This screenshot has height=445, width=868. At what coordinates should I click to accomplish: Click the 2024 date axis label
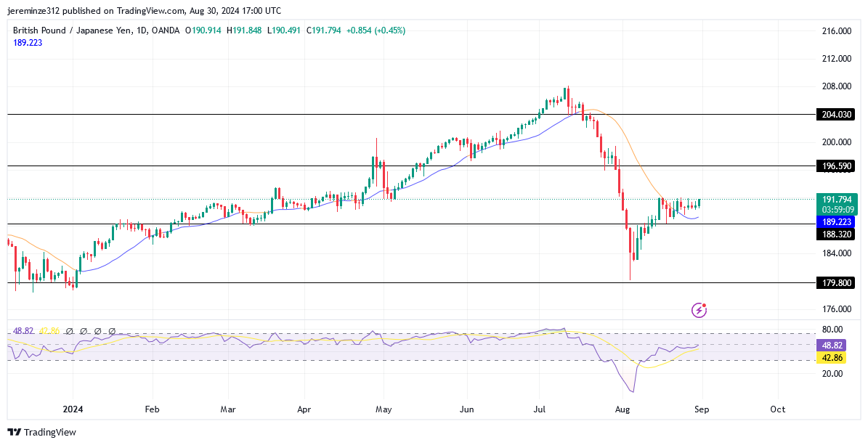pyautogui.click(x=73, y=409)
